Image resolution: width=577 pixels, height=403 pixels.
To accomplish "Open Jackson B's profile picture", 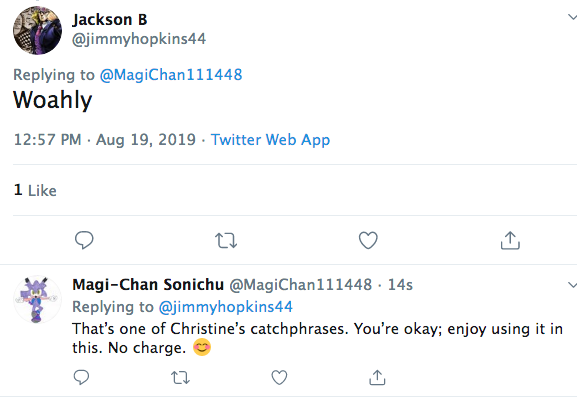I will [x=38, y=31].
